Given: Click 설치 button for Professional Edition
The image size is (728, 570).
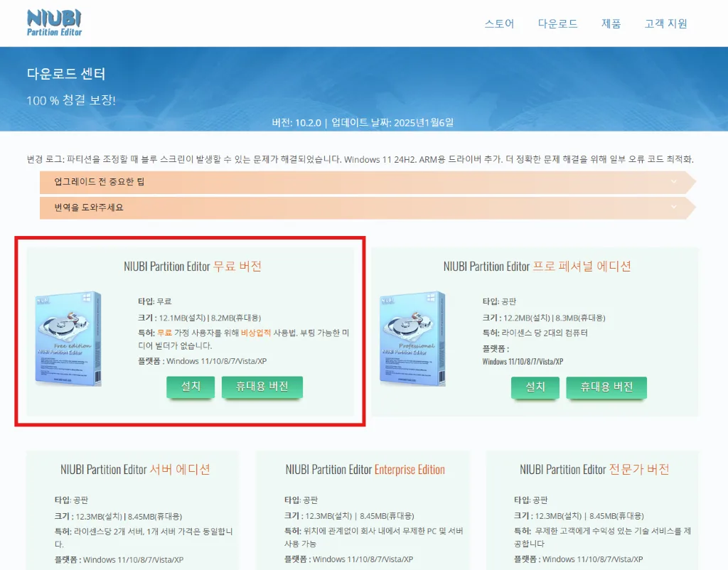Looking at the screenshot, I should [535, 387].
